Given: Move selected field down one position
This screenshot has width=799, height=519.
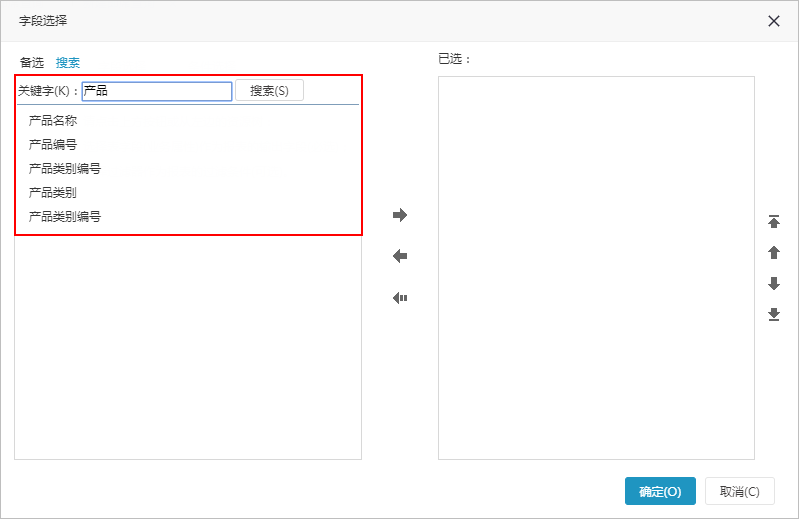Looking at the screenshot, I should pyautogui.click(x=774, y=284).
